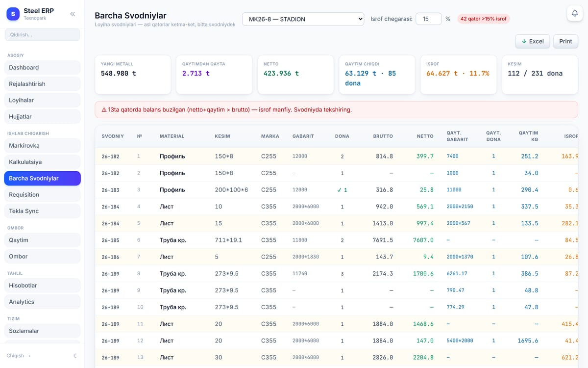588x368 pixels.
Task: Focus the Isrof chegarasi percentage field
Action: point(428,19)
